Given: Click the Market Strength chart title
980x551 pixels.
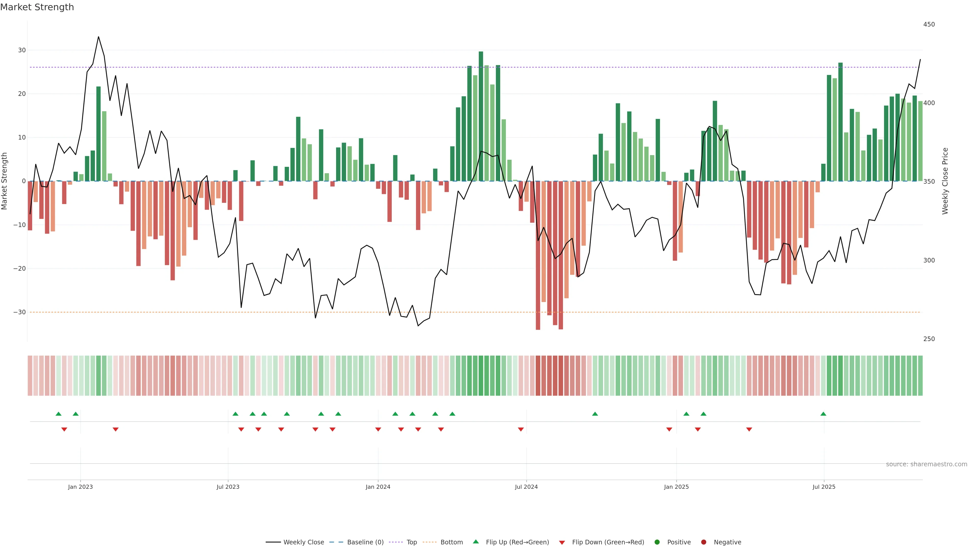Looking at the screenshot, I should point(37,7).
